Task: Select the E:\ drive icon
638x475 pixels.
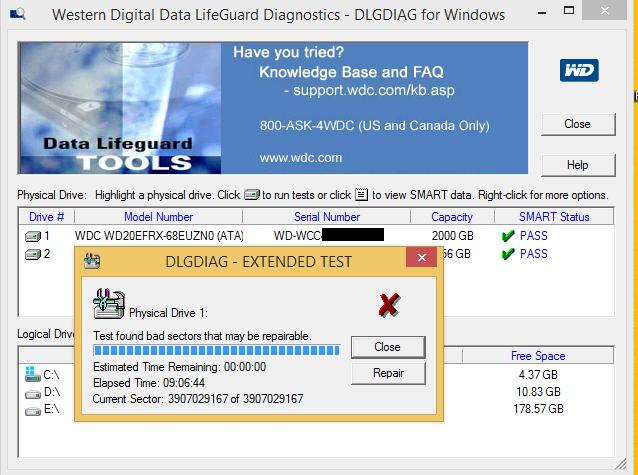Action: [x=33, y=412]
